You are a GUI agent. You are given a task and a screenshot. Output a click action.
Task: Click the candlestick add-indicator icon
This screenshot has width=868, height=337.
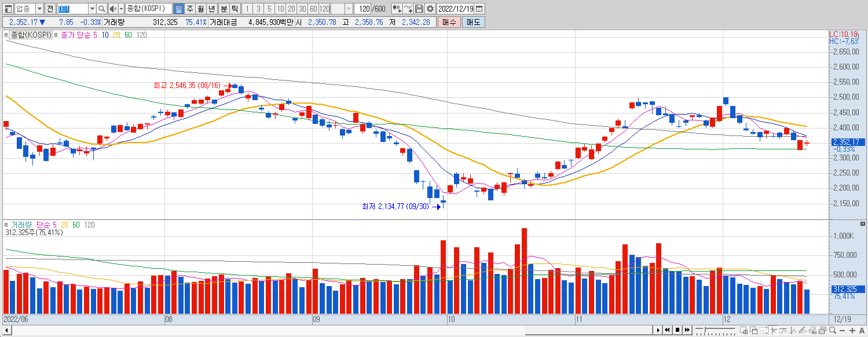pyautogui.click(x=397, y=9)
